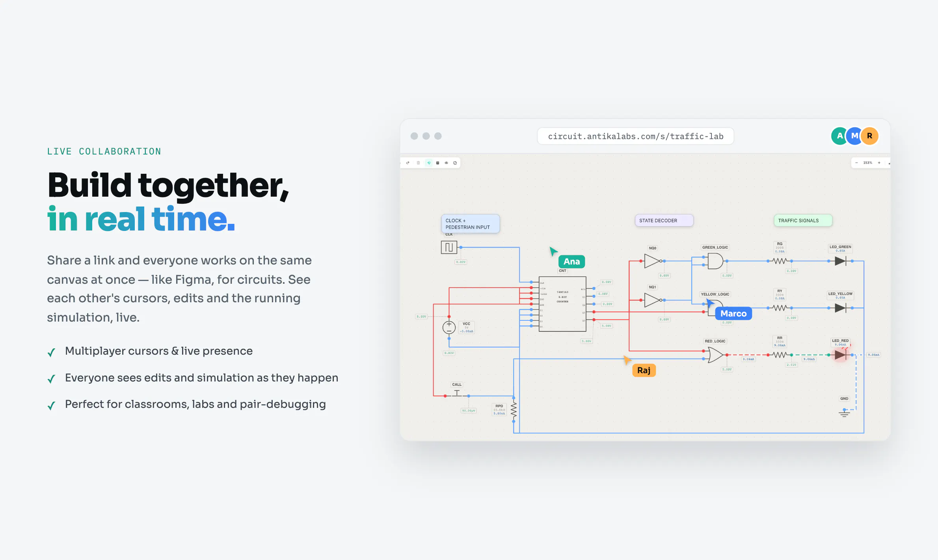Toggle the eye visibility icon in toolbar
This screenshot has height=560, width=938.
[447, 163]
